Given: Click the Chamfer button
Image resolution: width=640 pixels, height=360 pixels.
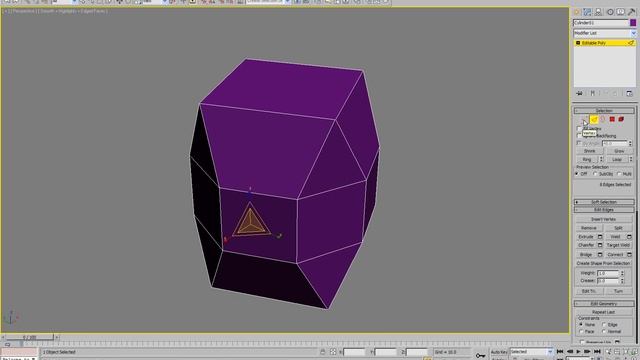Looking at the screenshot, I should 586,245.
